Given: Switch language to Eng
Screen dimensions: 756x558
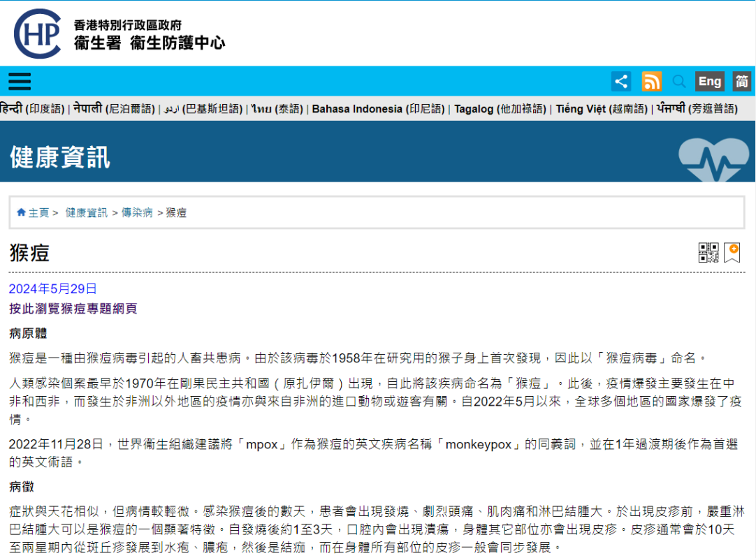Looking at the screenshot, I should pos(709,82).
